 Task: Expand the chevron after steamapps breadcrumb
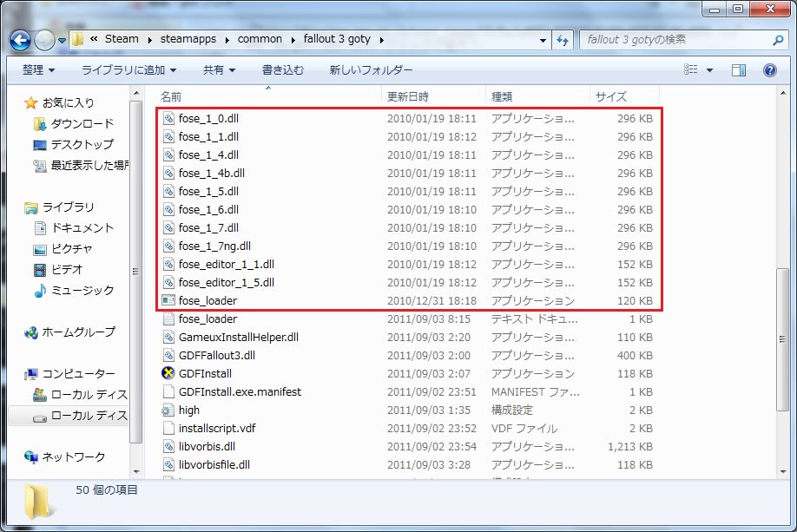coord(227,40)
